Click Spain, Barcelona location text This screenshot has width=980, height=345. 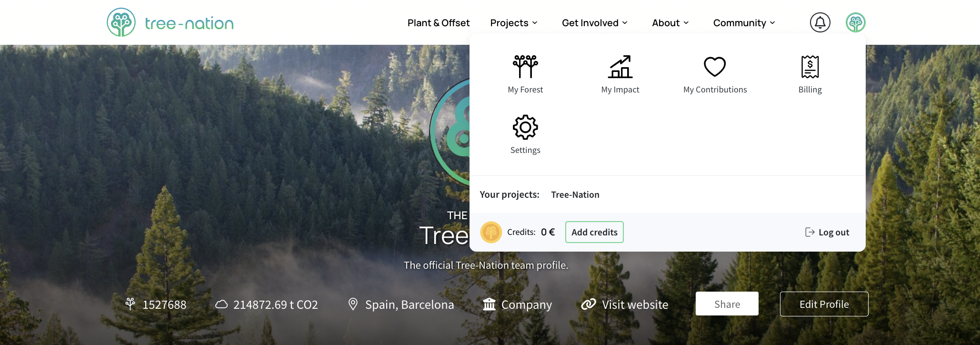pyautogui.click(x=410, y=304)
